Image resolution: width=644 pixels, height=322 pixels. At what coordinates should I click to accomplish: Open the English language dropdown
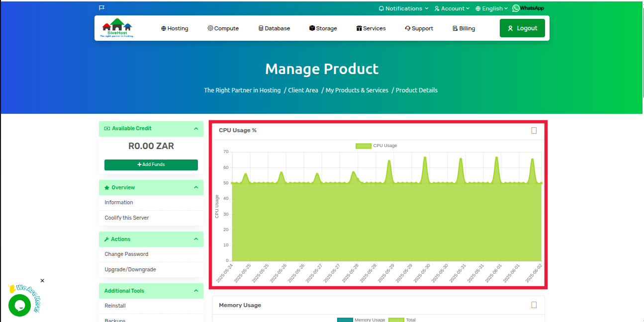(492, 8)
